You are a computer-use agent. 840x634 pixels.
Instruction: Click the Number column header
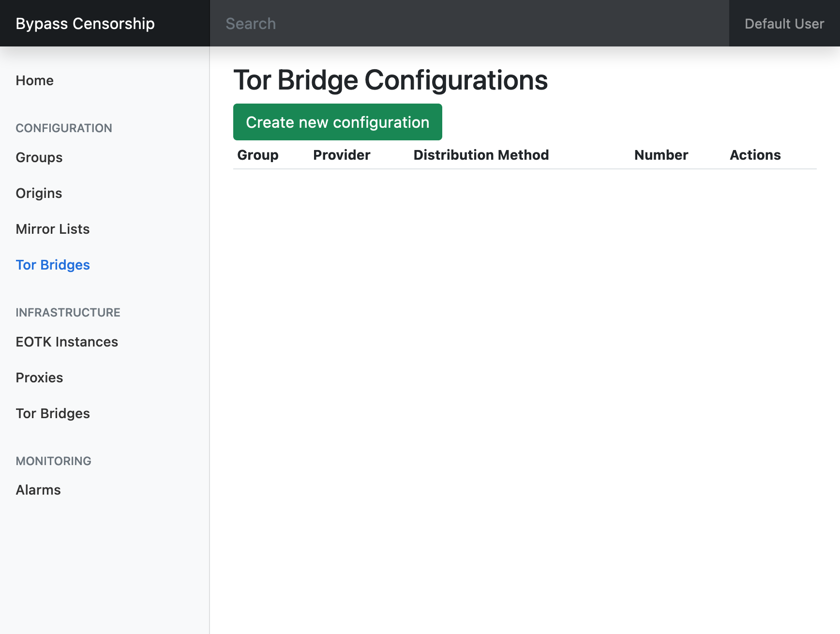pyautogui.click(x=661, y=155)
